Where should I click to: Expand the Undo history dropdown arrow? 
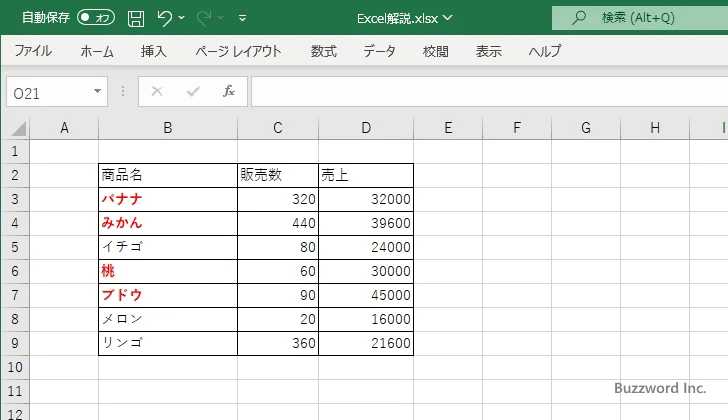click(184, 18)
